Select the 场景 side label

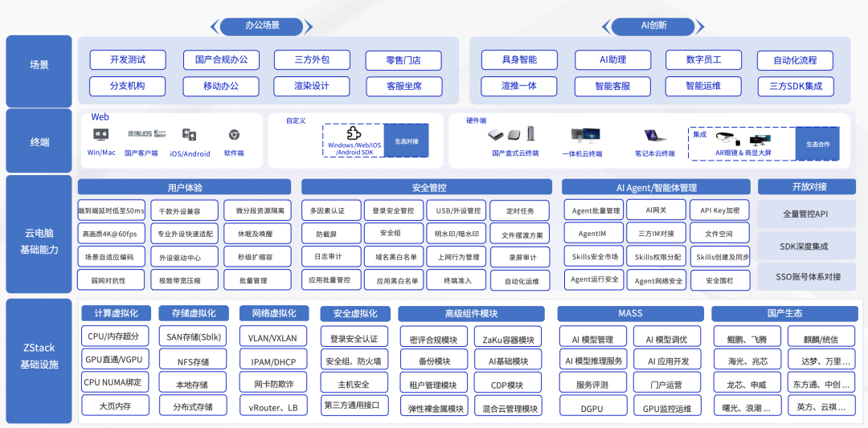tap(39, 71)
